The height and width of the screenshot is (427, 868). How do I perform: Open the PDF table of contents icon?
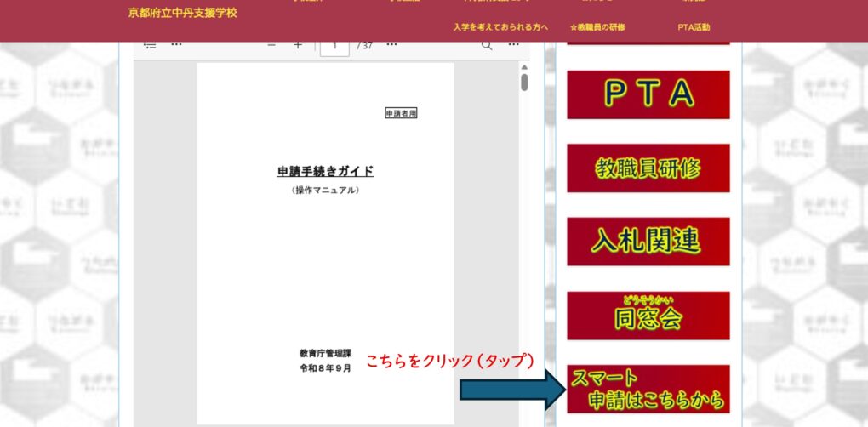point(150,46)
